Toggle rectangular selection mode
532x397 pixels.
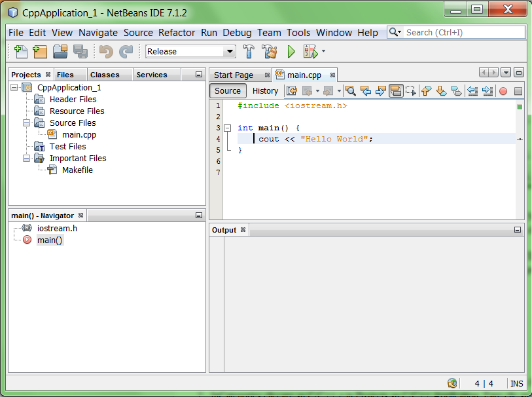click(x=410, y=90)
